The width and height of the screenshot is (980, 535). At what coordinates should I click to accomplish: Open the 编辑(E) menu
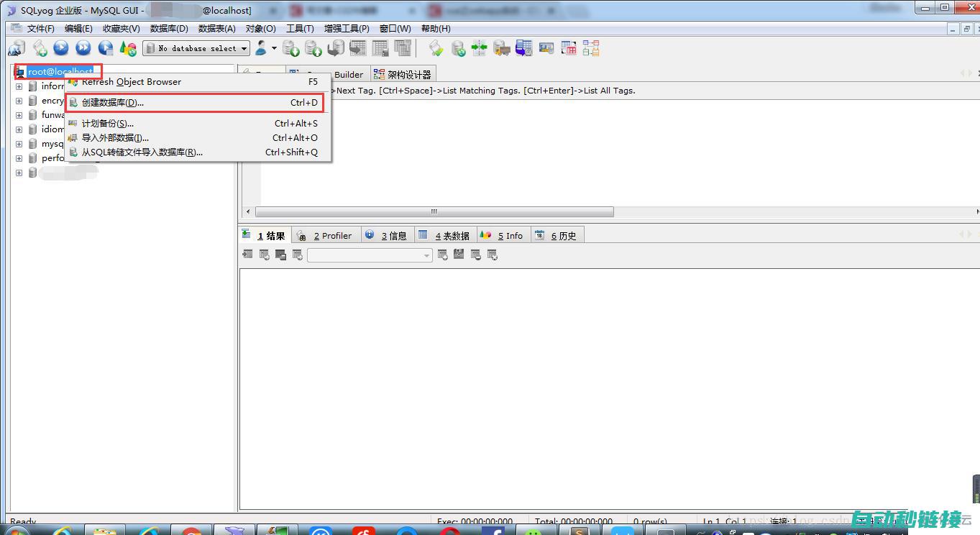pyautogui.click(x=78, y=29)
